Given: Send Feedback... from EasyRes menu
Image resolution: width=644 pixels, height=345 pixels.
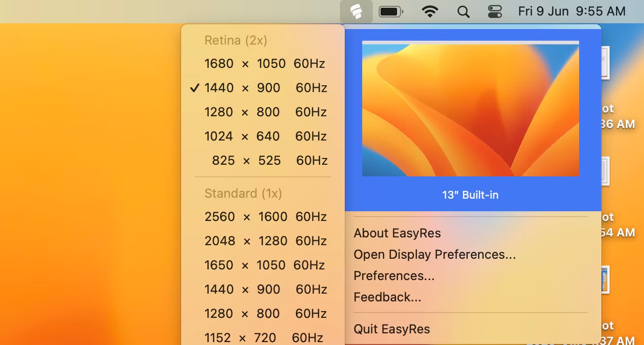Looking at the screenshot, I should 387,297.
